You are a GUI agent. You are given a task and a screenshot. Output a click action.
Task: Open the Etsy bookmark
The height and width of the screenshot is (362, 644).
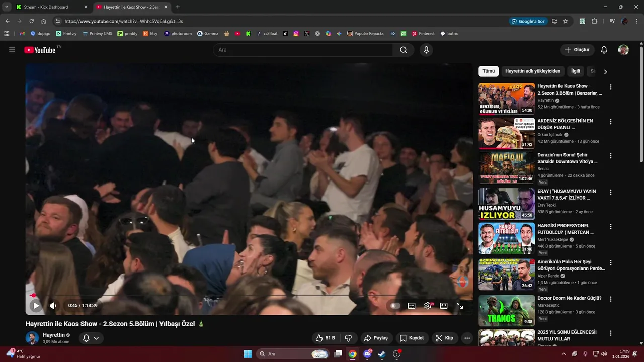[x=150, y=34]
